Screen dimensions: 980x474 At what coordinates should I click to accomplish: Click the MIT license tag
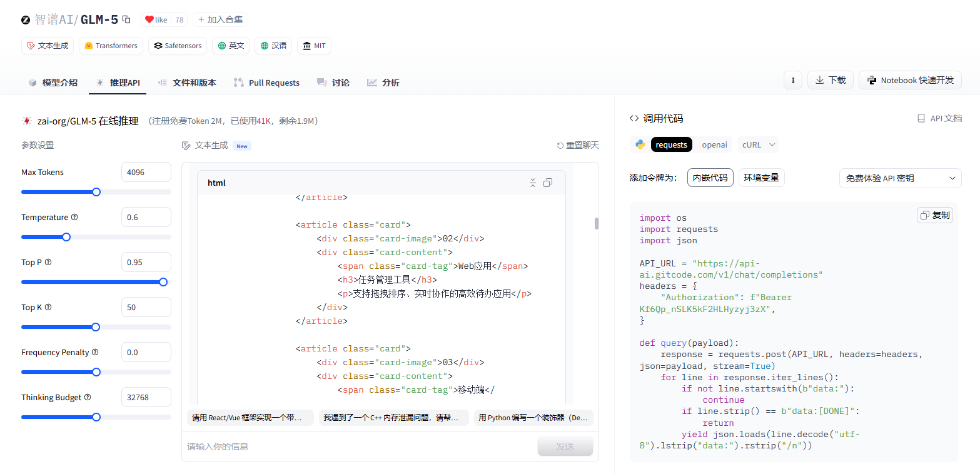pyautogui.click(x=314, y=46)
